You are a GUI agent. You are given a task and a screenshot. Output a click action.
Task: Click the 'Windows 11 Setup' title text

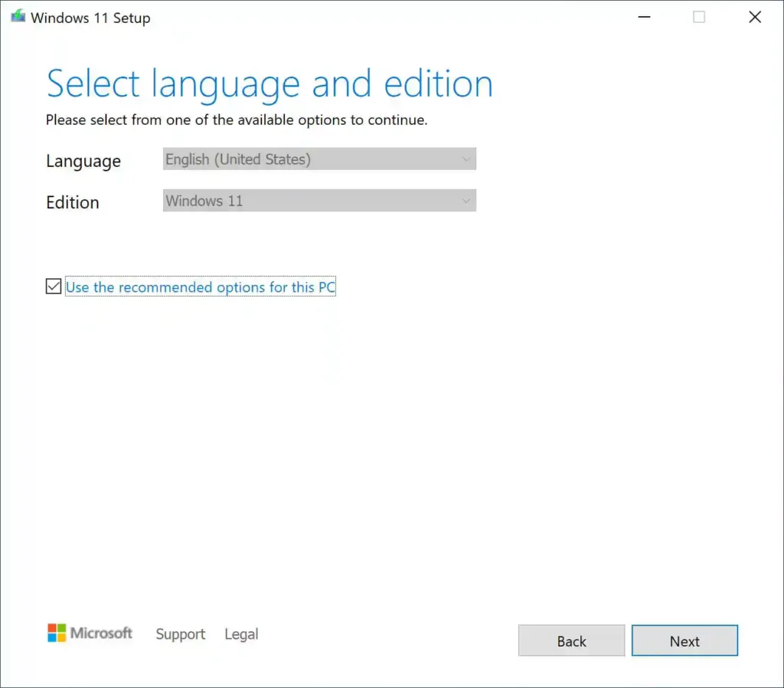pos(90,18)
